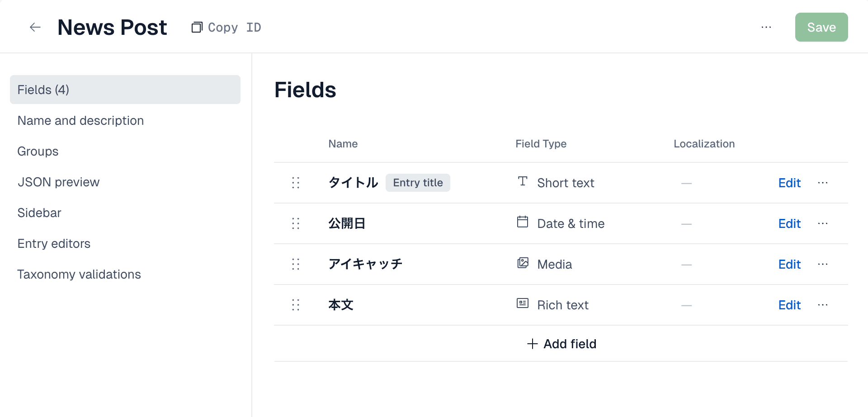
Task: Open the top-right overflow menu
Action: tap(766, 27)
